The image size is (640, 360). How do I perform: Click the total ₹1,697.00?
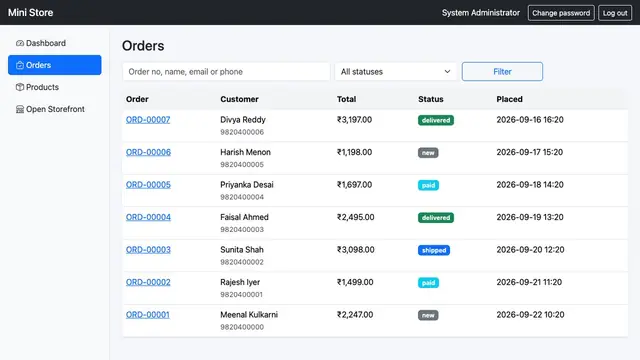click(x=354, y=184)
